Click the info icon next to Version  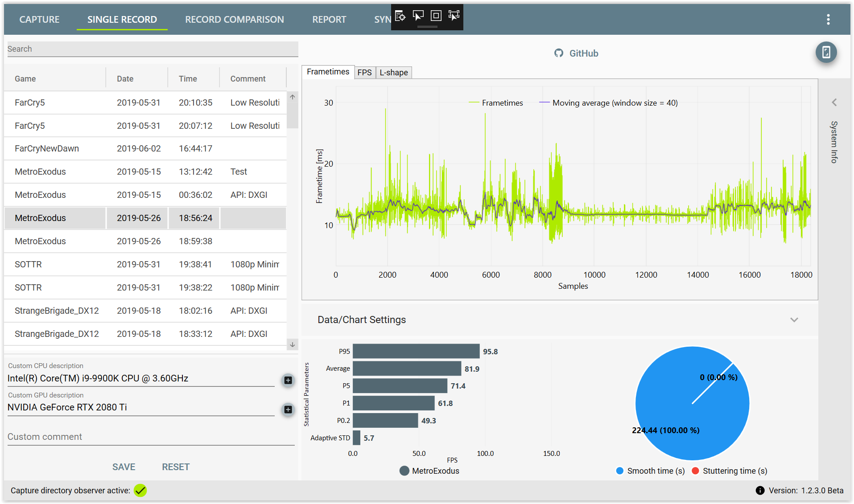tap(760, 491)
